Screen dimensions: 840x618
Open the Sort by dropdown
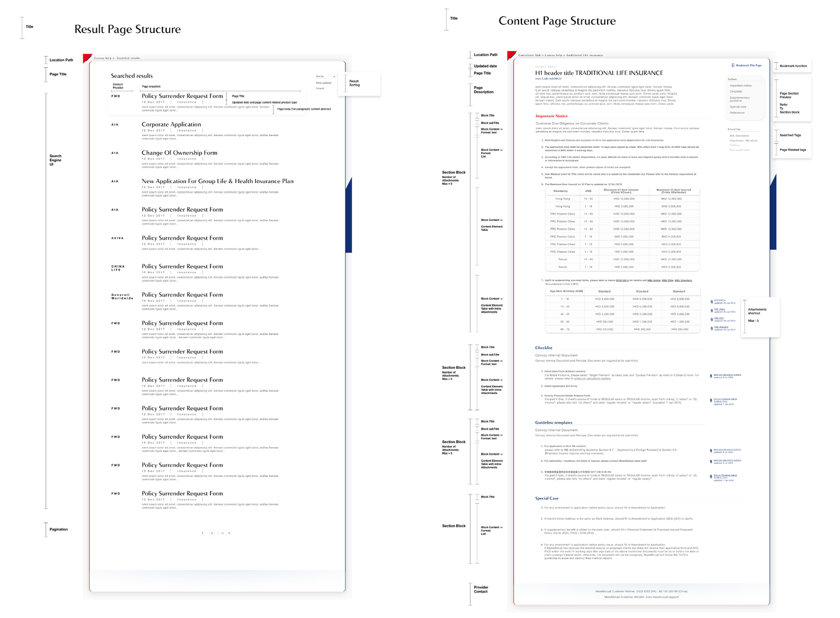[x=325, y=77]
